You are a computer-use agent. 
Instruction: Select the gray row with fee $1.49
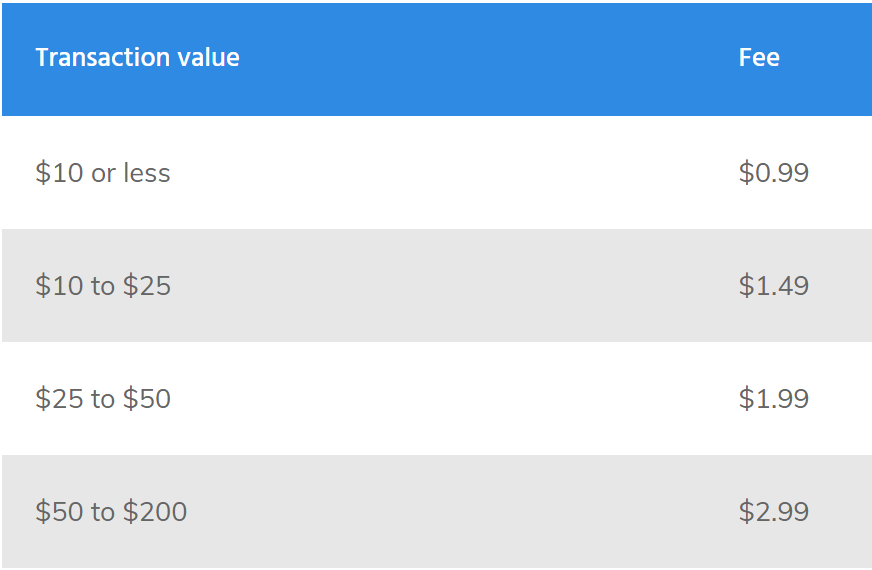point(437,285)
